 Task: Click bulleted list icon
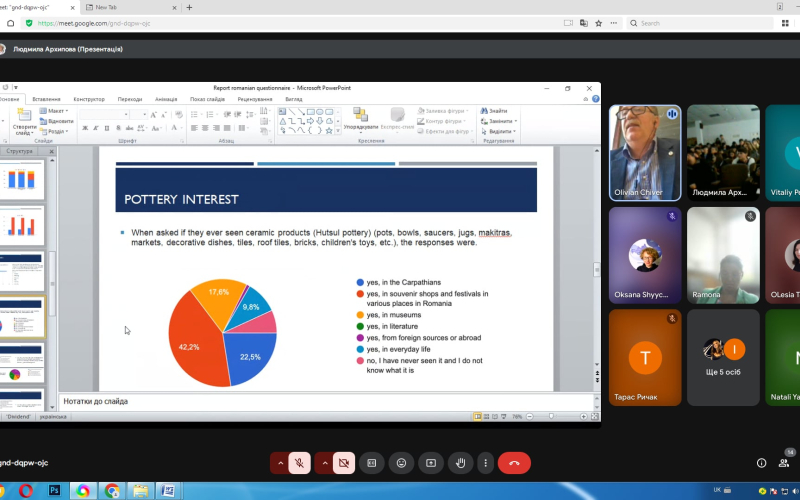pos(194,115)
